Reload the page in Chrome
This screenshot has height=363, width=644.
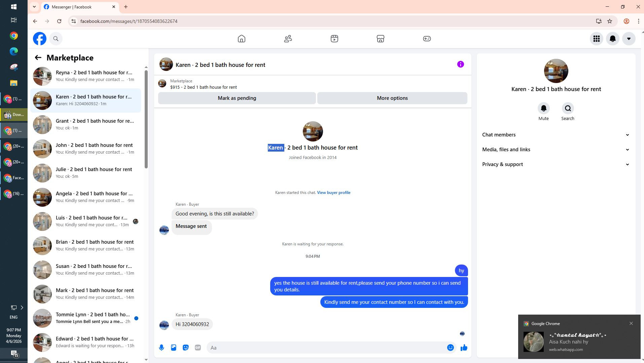click(x=59, y=21)
